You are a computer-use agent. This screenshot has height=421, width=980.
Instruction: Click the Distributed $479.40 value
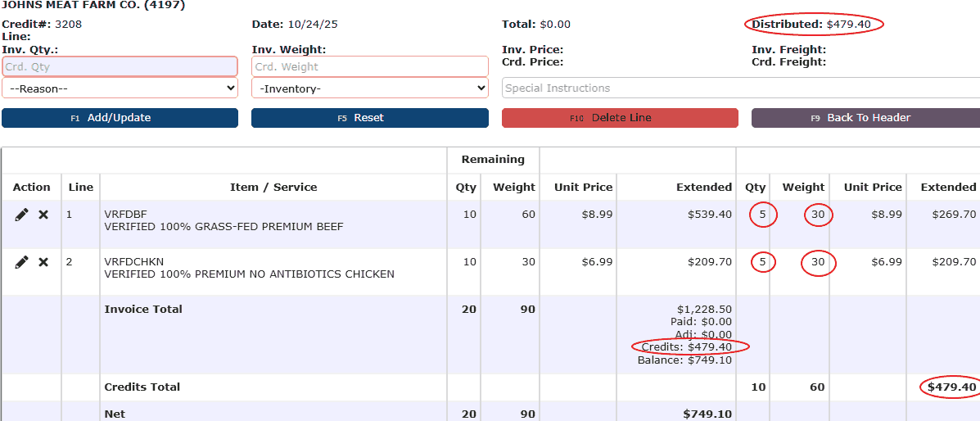854,25
